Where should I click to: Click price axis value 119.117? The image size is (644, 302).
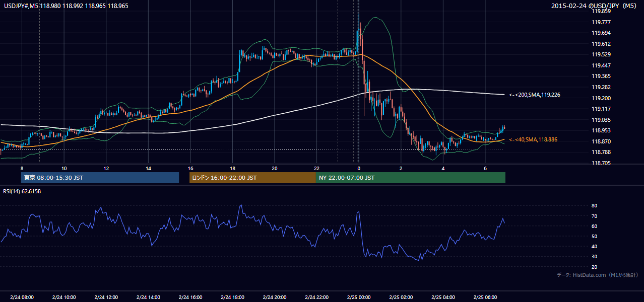pyautogui.click(x=601, y=109)
